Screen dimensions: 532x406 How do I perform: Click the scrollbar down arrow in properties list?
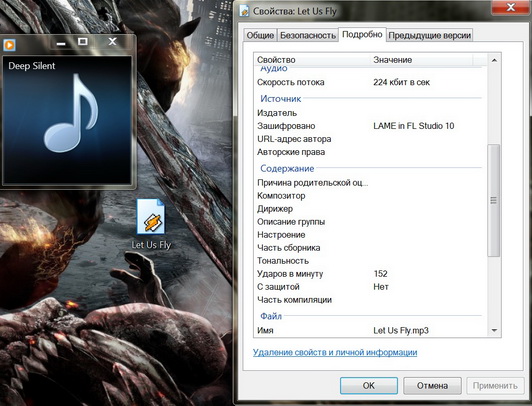coord(494,330)
